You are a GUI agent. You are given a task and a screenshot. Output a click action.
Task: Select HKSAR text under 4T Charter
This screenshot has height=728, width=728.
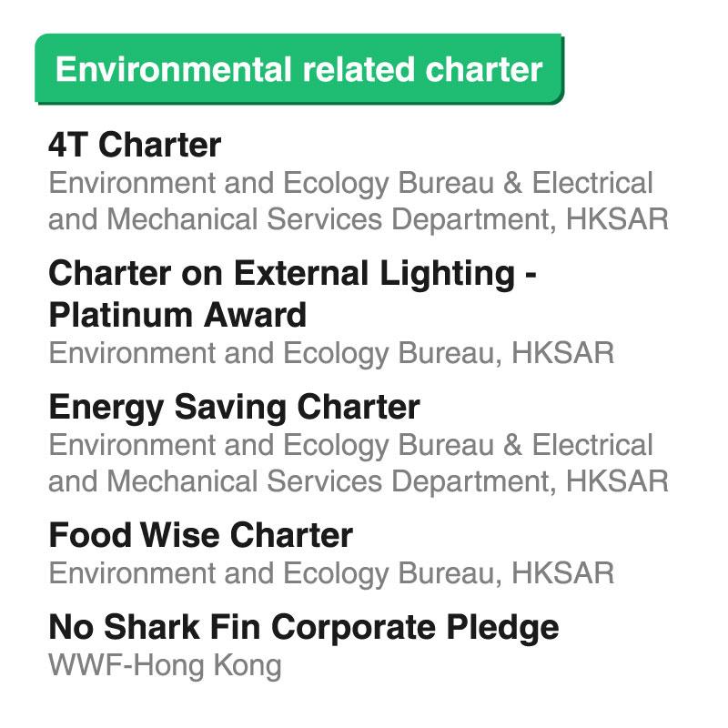(617, 219)
